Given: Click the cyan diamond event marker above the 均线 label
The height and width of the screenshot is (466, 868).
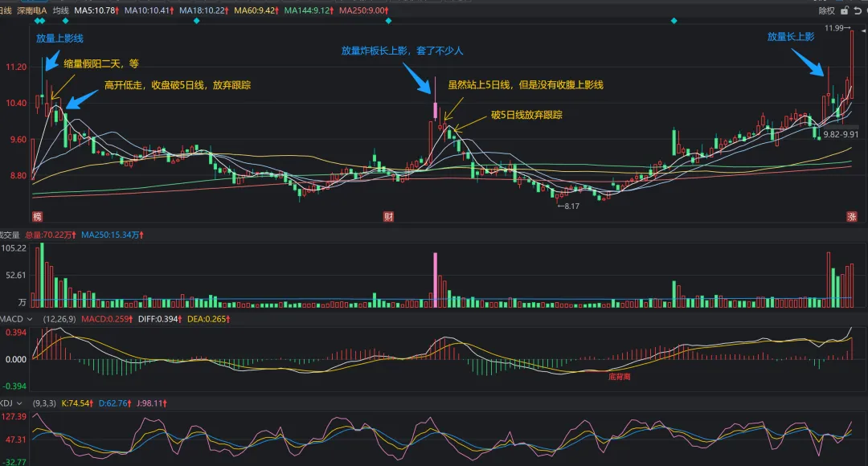Looking at the screenshot, I should click(x=65, y=21).
